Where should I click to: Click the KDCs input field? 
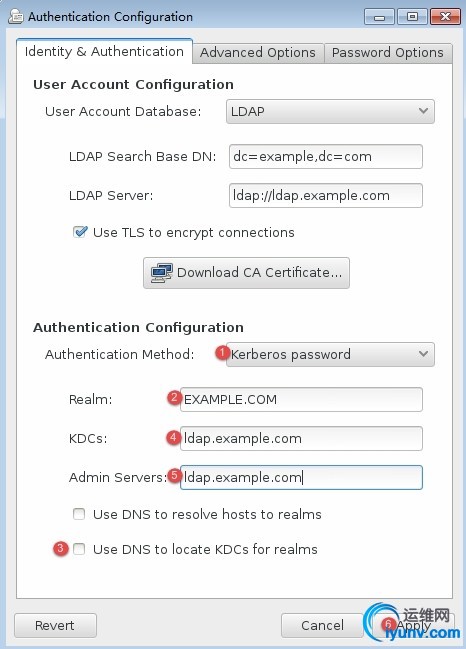click(x=301, y=438)
